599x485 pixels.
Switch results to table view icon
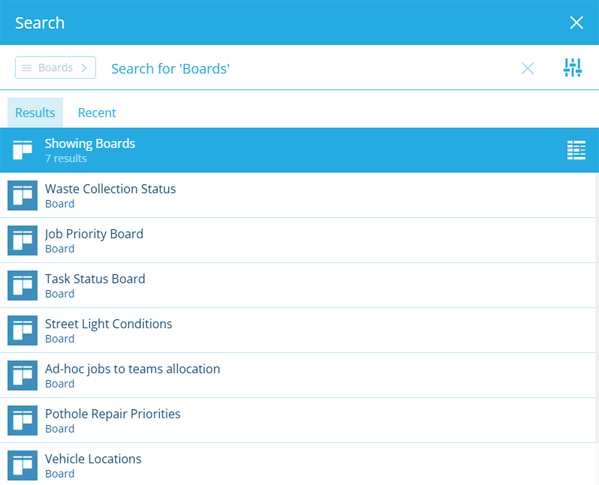click(x=576, y=150)
